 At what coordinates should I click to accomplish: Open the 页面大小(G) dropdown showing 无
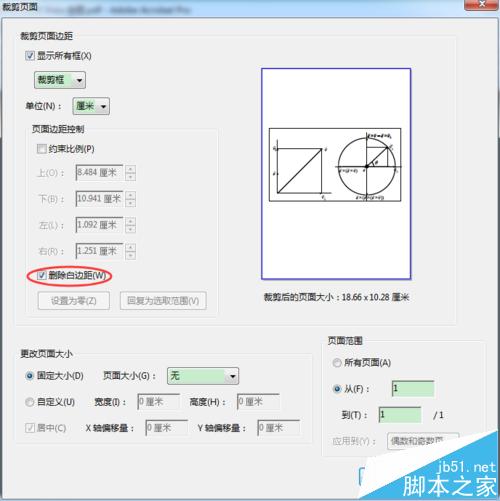(203, 376)
